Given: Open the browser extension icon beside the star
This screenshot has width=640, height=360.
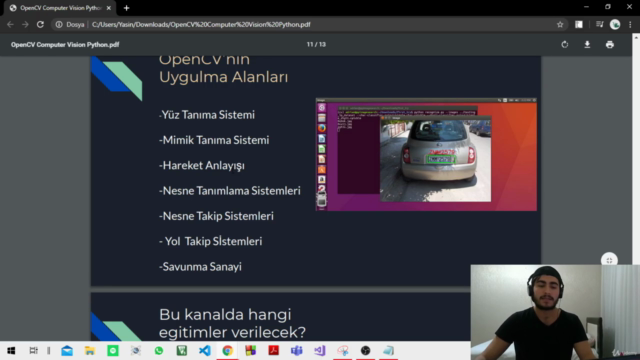Looking at the screenshot, I should click(579, 24).
